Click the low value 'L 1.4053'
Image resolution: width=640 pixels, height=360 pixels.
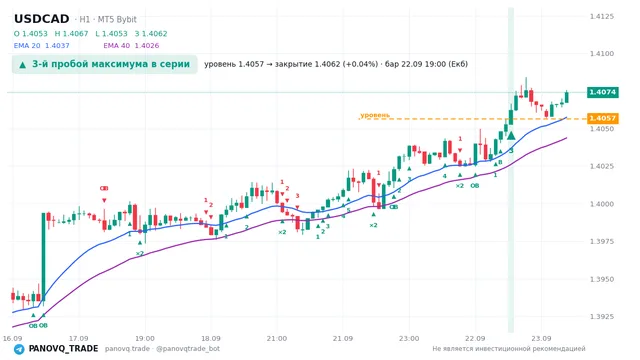point(111,34)
